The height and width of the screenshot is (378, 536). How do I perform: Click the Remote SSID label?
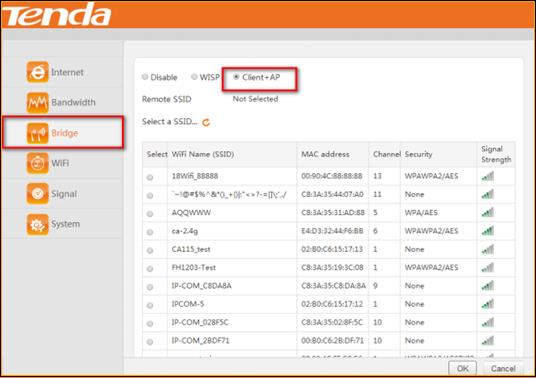[x=166, y=99]
